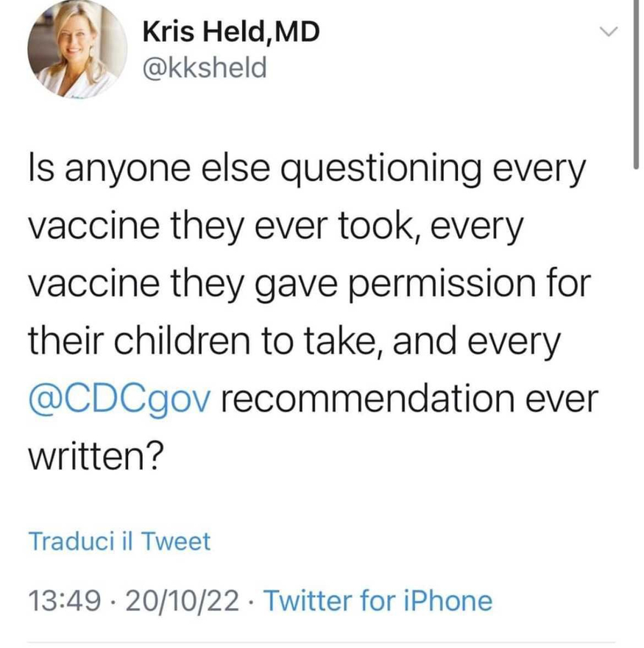Open the Twitter for iPhone source link

pos(377,600)
